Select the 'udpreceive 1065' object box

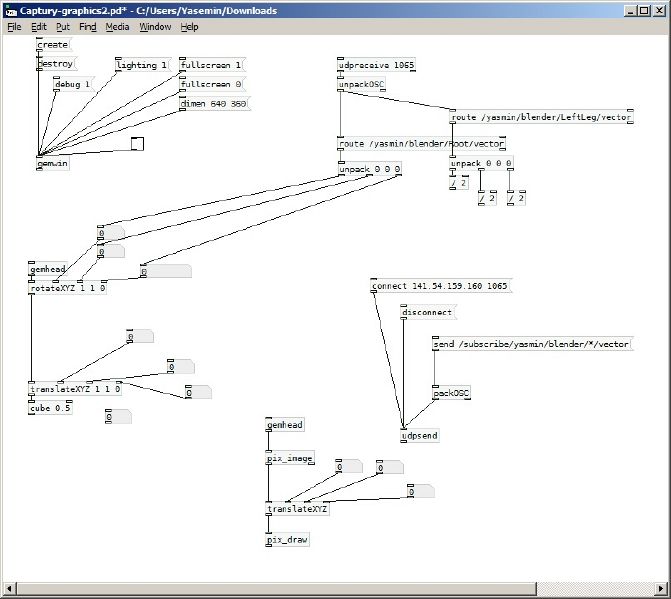tap(376, 65)
